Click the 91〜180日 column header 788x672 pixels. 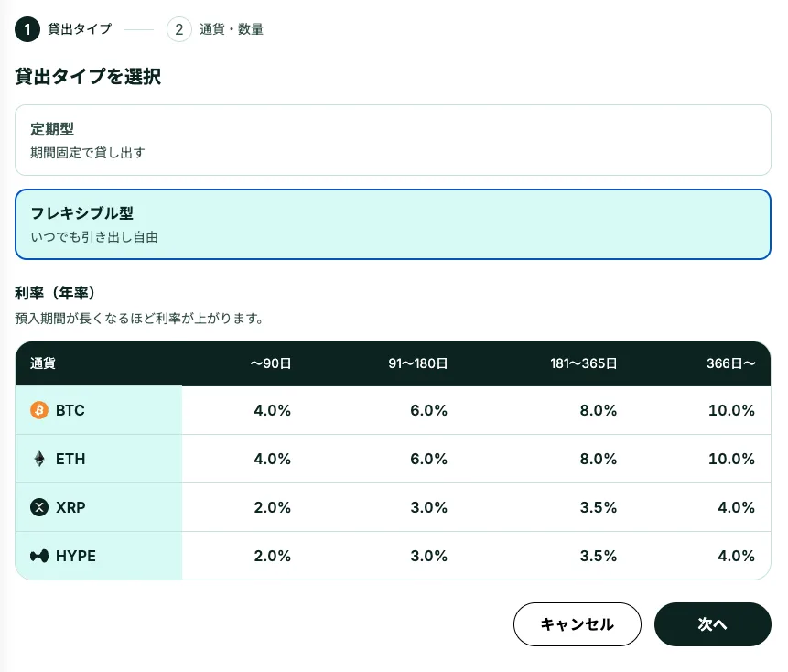point(417,363)
